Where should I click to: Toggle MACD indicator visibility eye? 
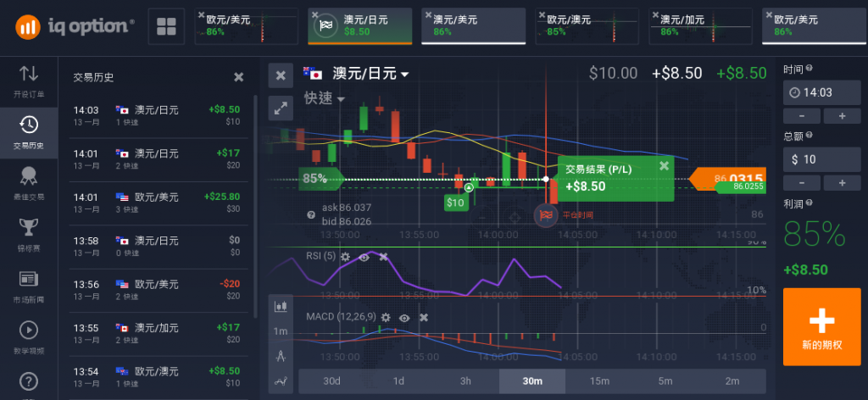[404, 317]
